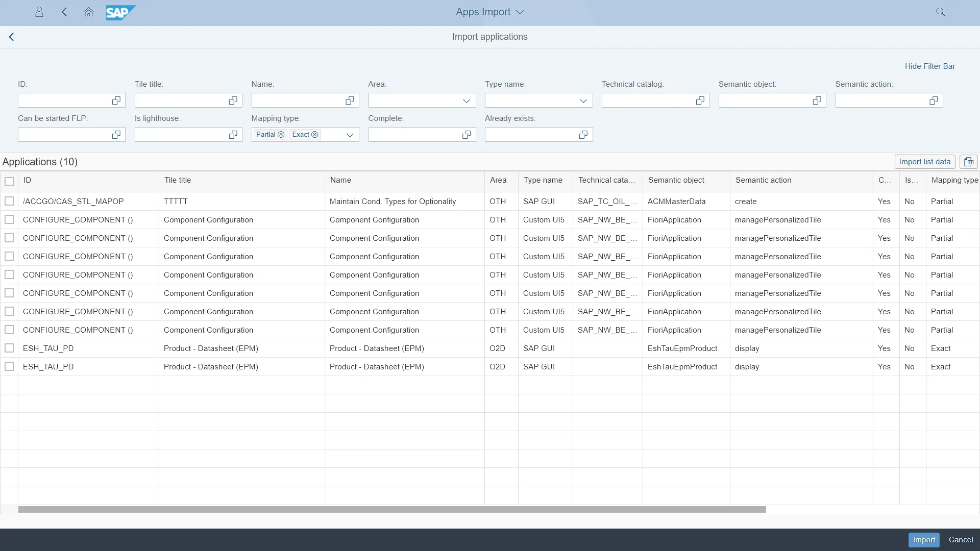Navigate back from Import applications page
This screenshot has height=551, width=980.
[x=11, y=37]
